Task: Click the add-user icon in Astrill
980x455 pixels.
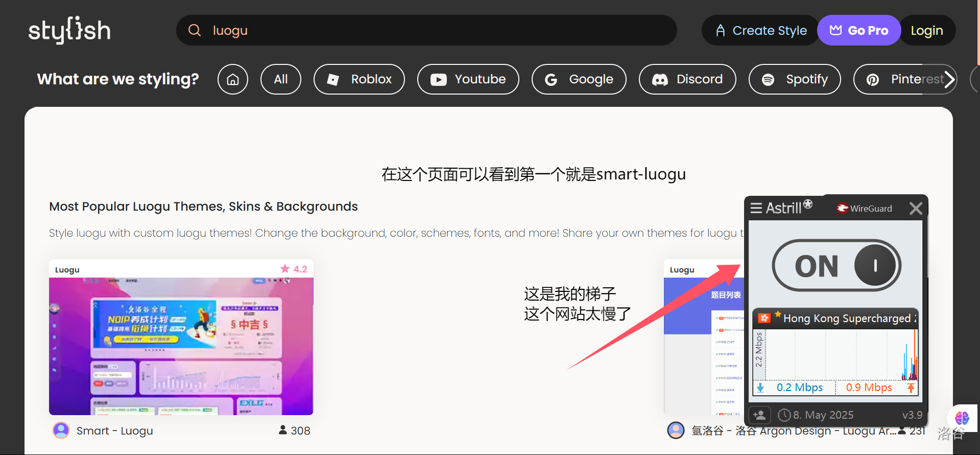Action: (759, 415)
